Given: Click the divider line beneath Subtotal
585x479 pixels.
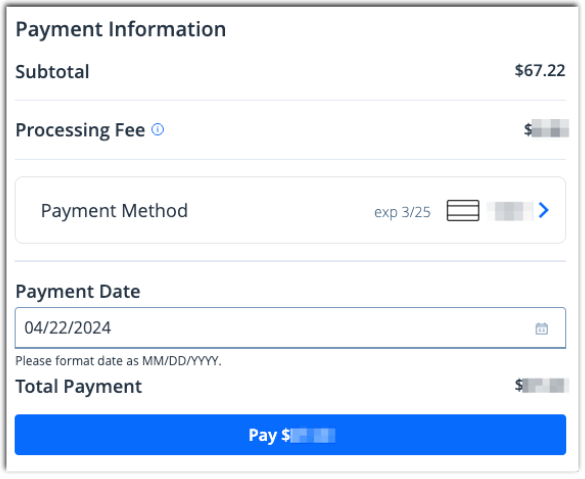Looking at the screenshot, I should coord(290,100).
